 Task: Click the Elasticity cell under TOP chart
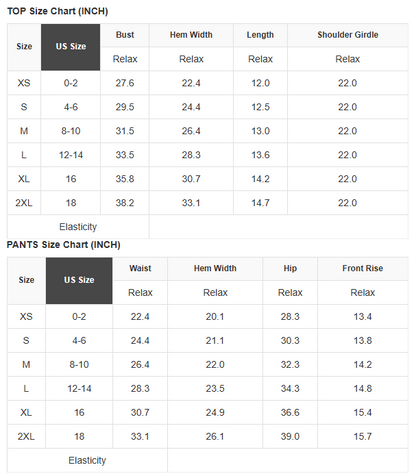click(78, 227)
